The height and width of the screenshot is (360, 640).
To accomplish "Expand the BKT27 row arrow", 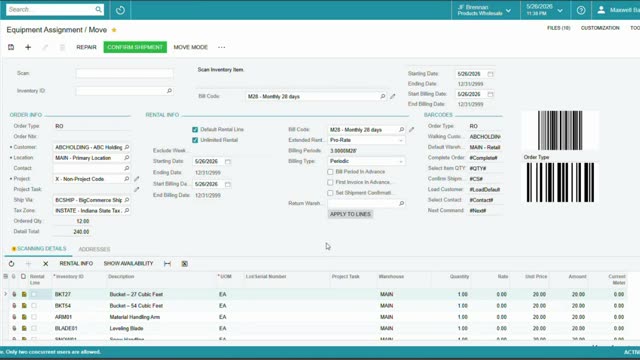I will (x=5, y=294).
